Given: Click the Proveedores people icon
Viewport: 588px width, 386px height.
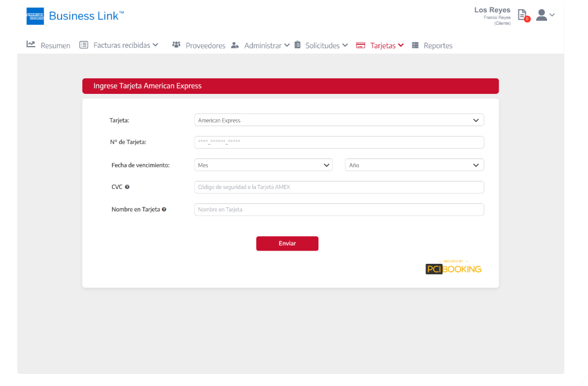Looking at the screenshot, I should [x=176, y=45].
